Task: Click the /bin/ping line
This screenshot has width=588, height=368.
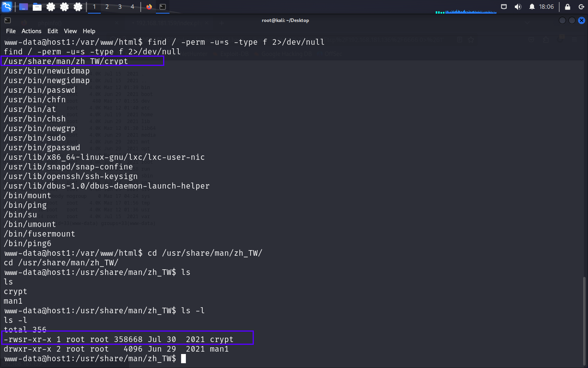Action: 25,205
